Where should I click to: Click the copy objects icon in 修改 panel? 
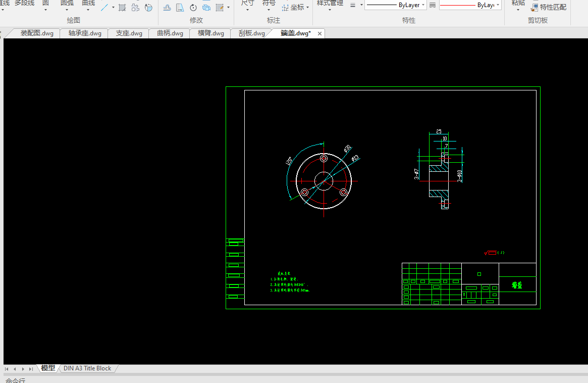(206, 8)
